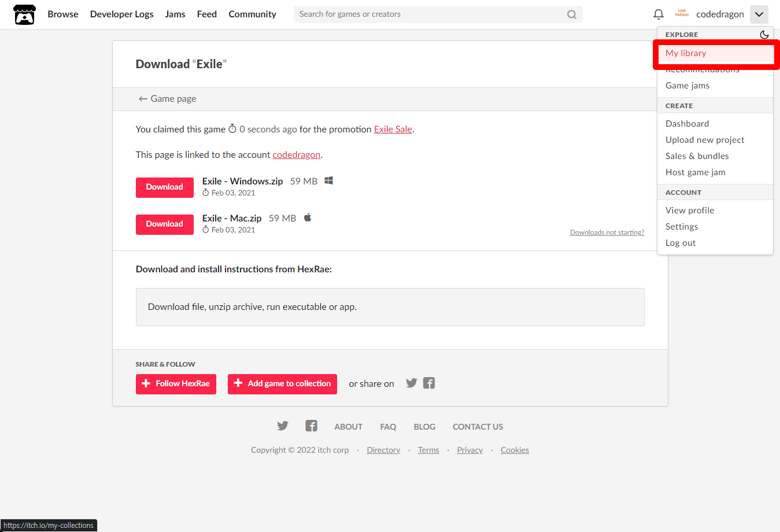Screen dimensions: 780x532
Task: Collapse the user account dropdown arrow
Action: pos(759,14)
